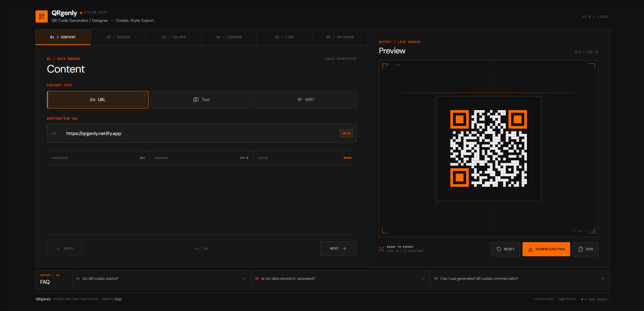The height and width of the screenshot is (311, 644).
Task: Click the 01 / 06 step indicator
Action: point(201,249)
